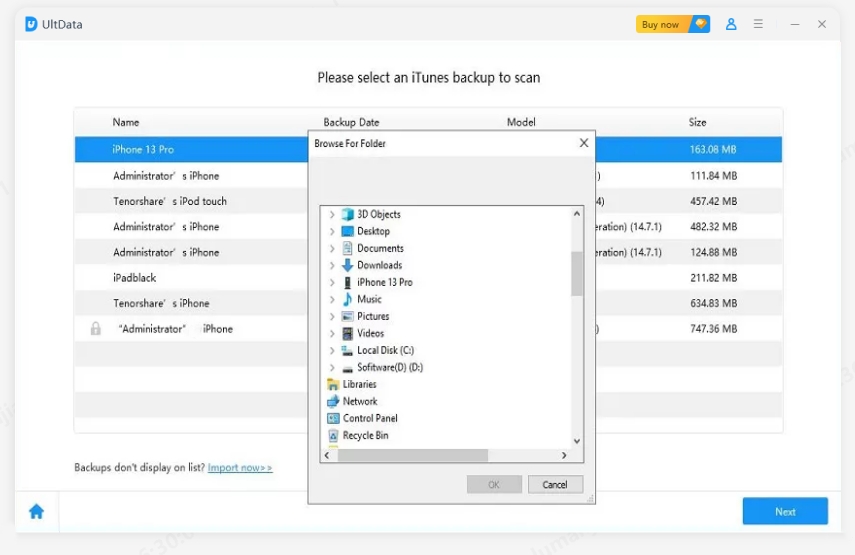This screenshot has height=555, width=855.
Task: Select the Downloads arrow icon
Action: coord(347,265)
